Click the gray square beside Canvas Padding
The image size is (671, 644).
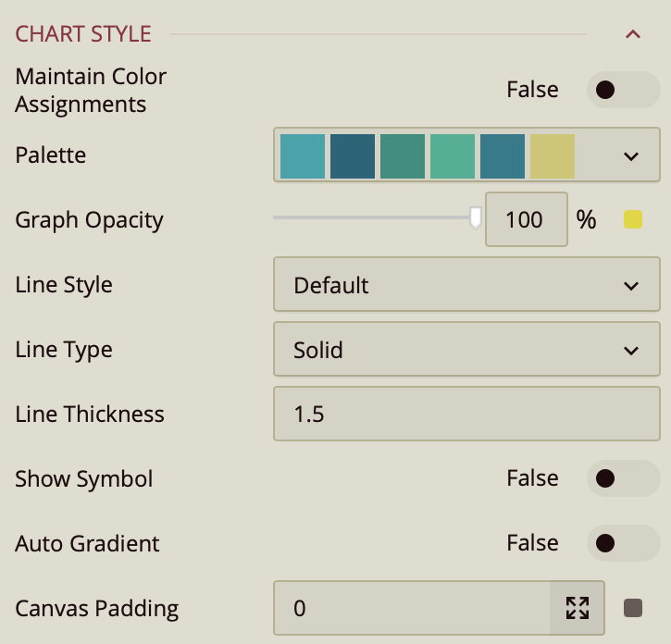pos(633,608)
